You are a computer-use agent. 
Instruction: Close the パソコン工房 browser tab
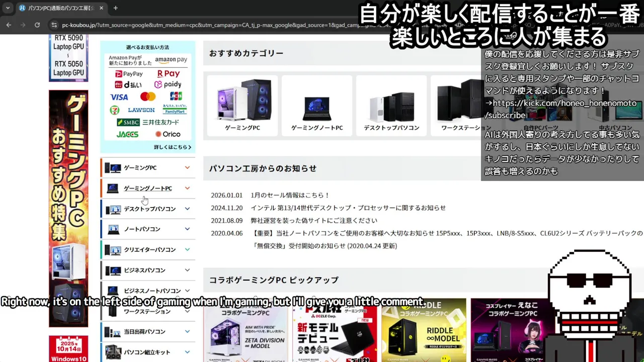click(101, 8)
